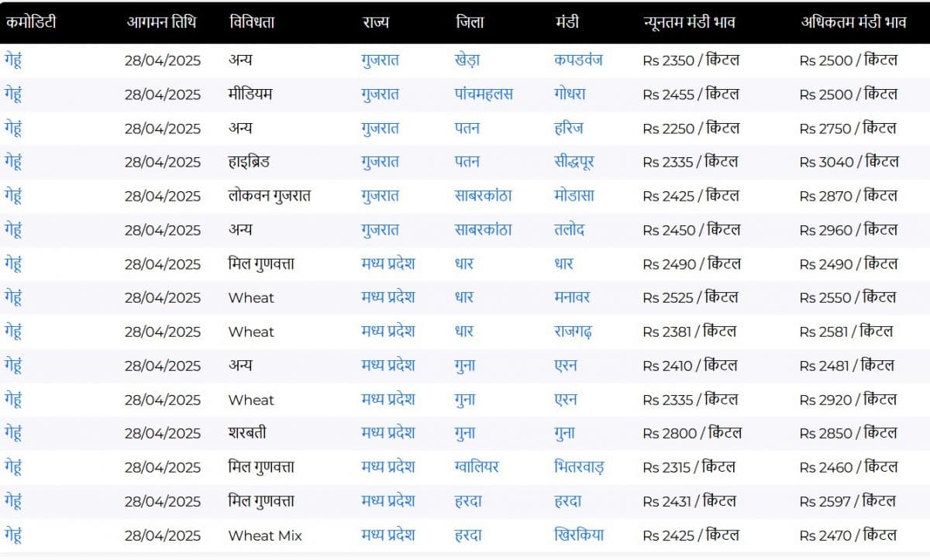The height and width of the screenshot is (560, 930).
Task: Click the खिरकिया mandi link
Action: pos(579,535)
